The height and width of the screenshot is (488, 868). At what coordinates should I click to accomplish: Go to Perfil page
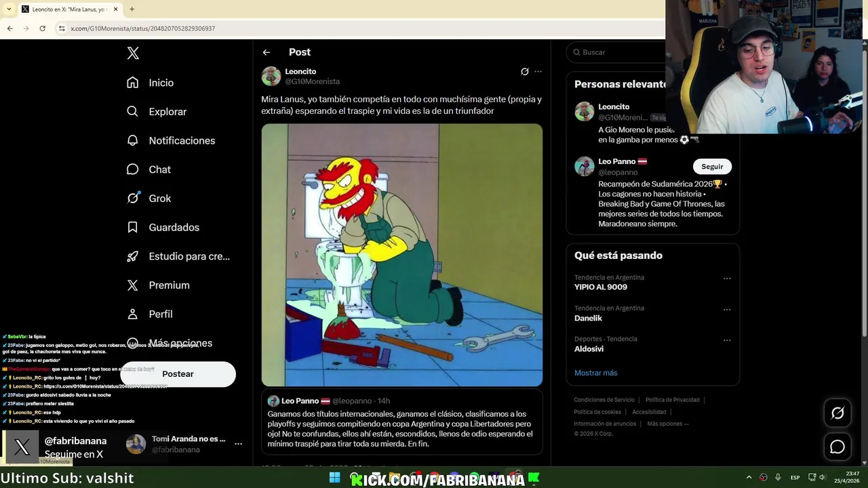pos(150,314)
